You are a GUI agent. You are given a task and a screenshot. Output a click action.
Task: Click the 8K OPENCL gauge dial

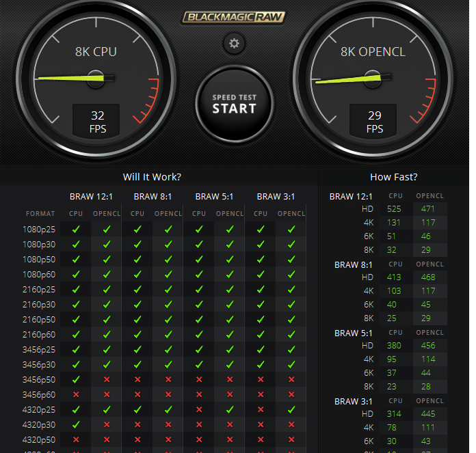point(373,79)
